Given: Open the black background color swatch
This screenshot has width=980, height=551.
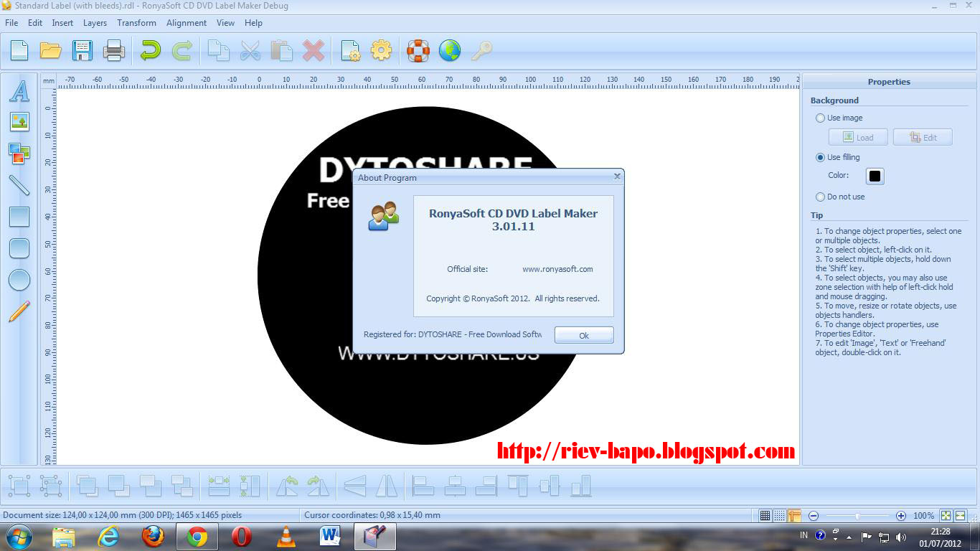Looking at the screenshot, I should (x=875, y=176).
